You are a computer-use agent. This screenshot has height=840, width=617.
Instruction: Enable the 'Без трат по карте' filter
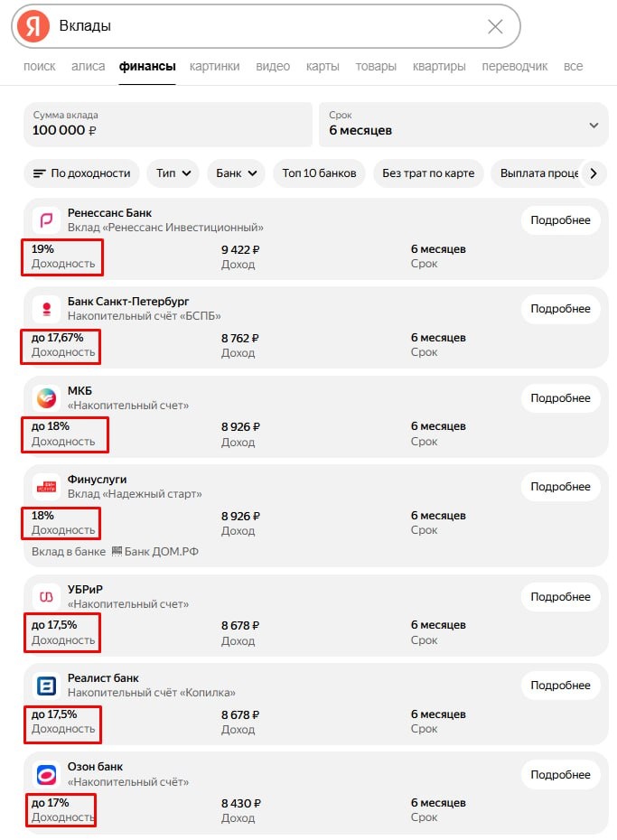pos(428,173)
